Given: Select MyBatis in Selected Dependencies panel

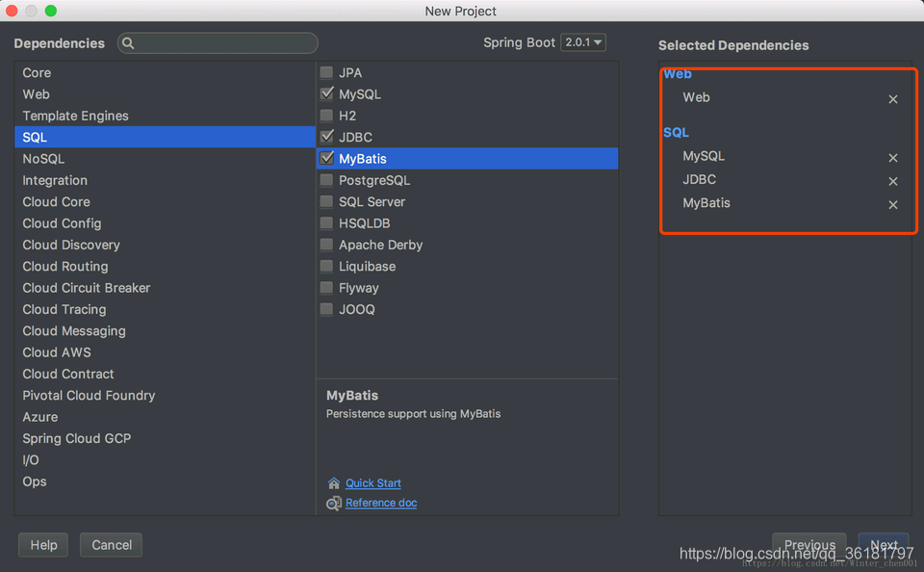Looking at the screenshot, I should 706,203.
